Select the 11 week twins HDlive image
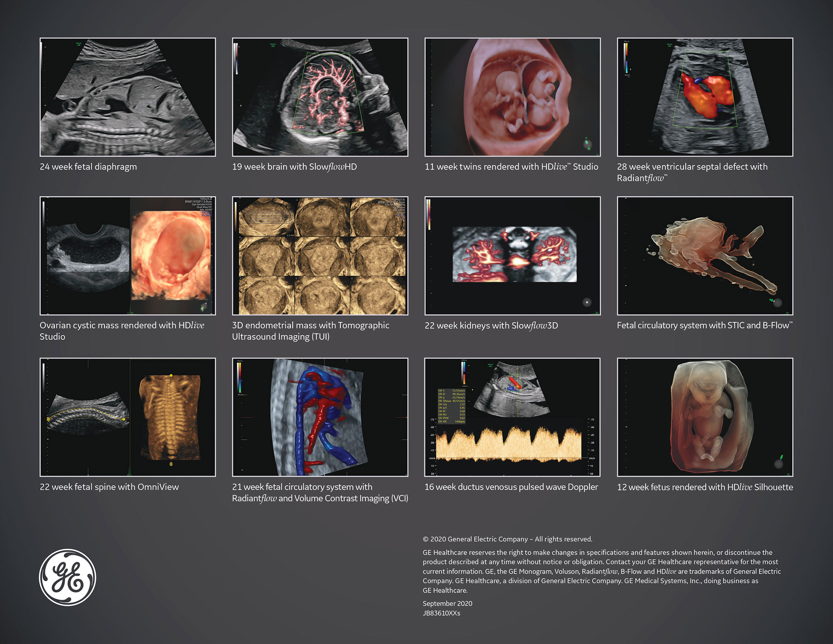 pos(512,97)
